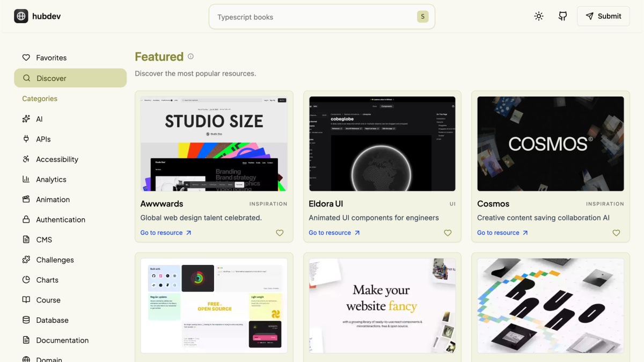
Task: Open the APIs category
Action: coord(70,139)
